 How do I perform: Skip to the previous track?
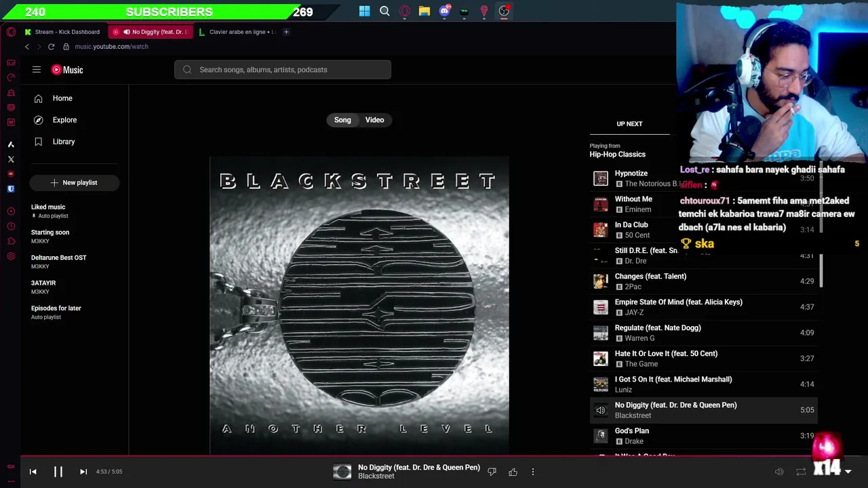[x=33, y=472]
